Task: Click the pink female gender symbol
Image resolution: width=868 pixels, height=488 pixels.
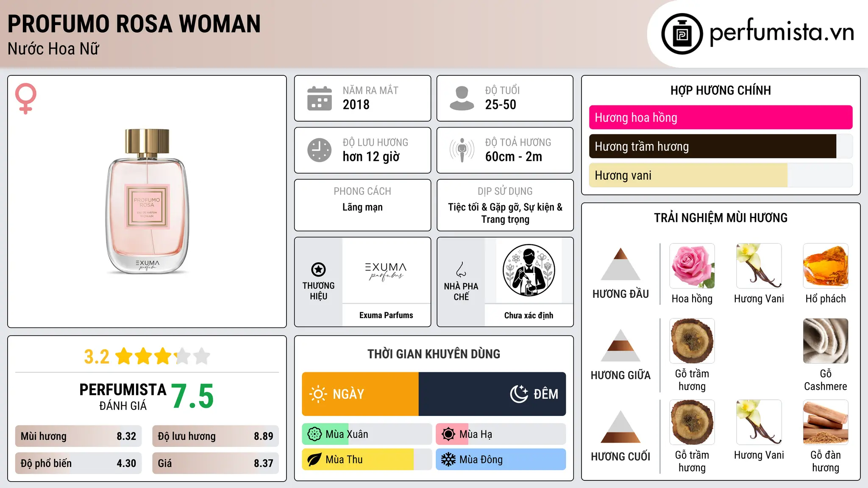Action: (26, 98)
